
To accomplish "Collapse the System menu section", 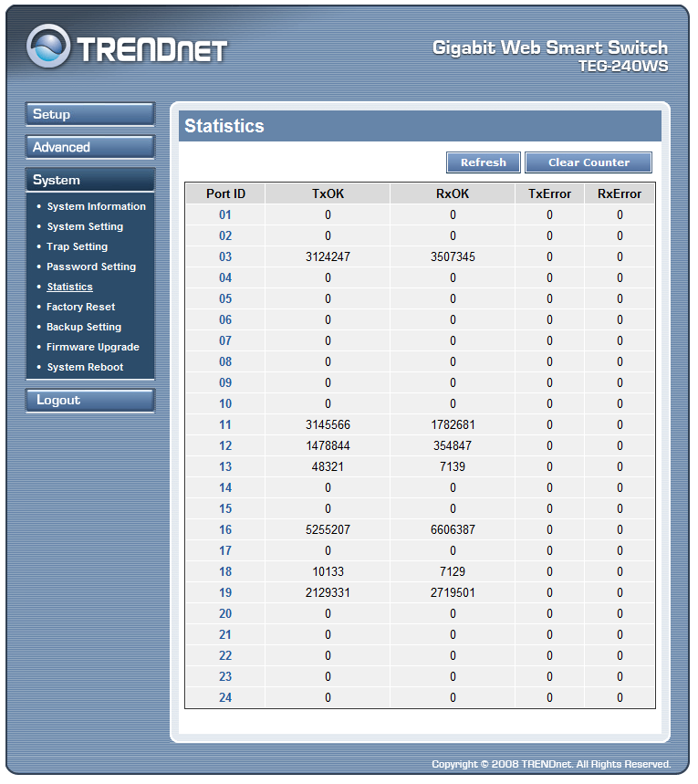I will click(x=89, y=180).
